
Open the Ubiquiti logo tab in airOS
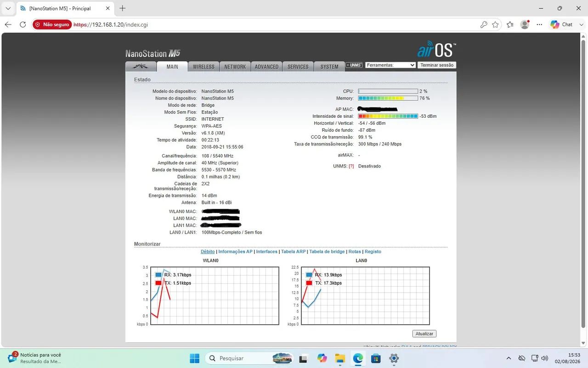tap(141, 66)
